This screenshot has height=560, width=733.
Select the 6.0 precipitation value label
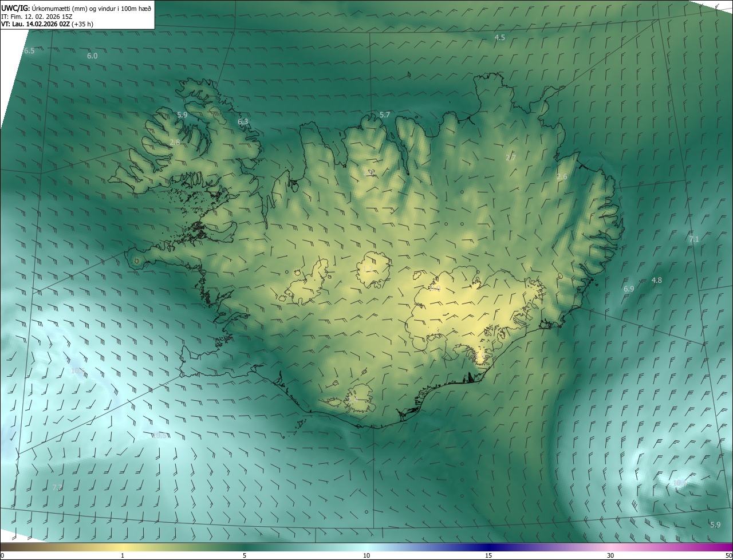(92, 56)
